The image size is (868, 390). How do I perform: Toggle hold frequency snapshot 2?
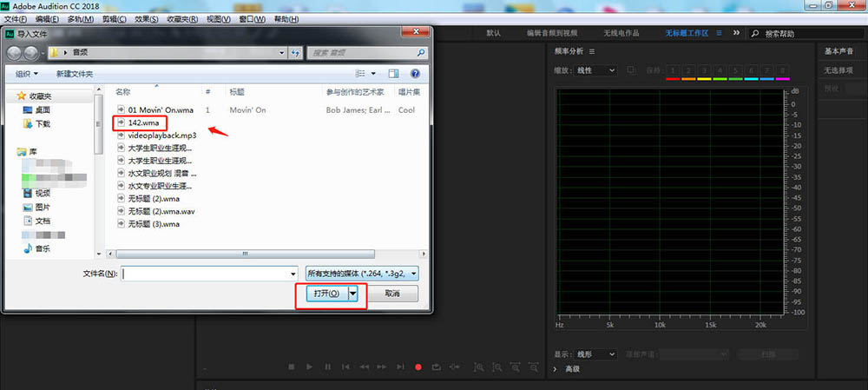pyautogui.click(x=688, y=71)
